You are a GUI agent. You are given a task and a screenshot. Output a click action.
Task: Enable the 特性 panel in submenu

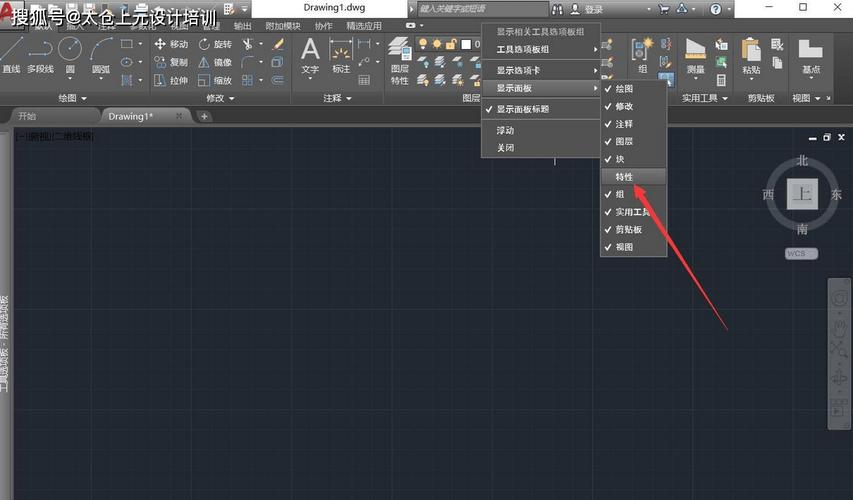coord(625,176)
